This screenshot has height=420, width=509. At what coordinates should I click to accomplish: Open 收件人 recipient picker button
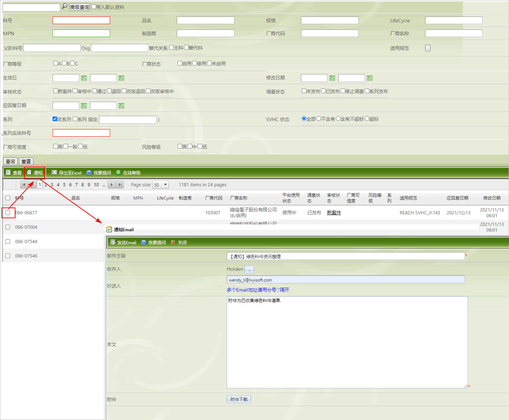click(x=249, y=269)
